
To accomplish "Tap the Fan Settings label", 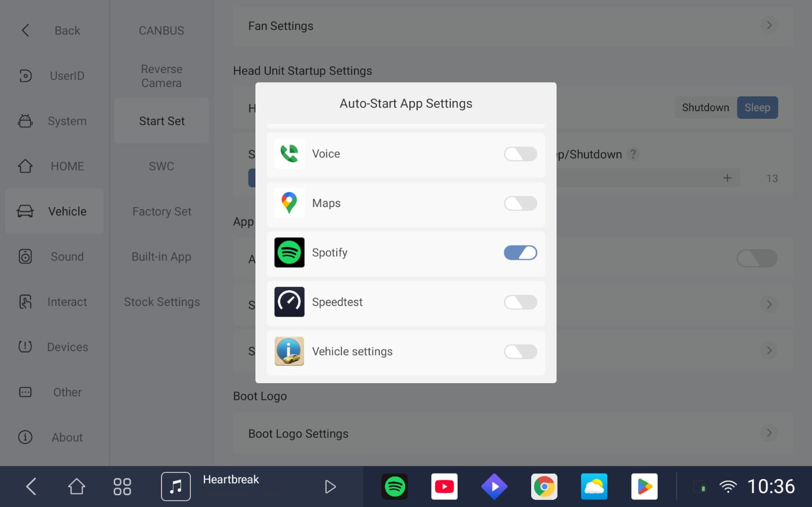I will click(x=281, y=26).
